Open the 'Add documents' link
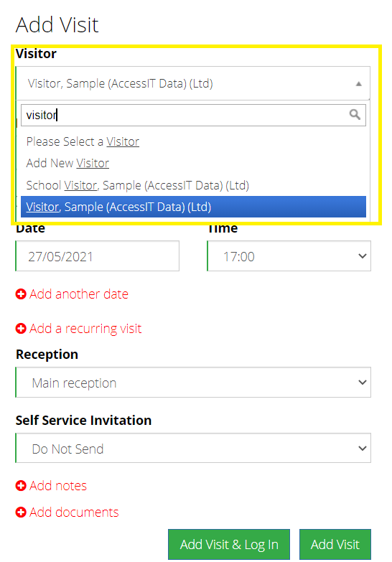 74,512
